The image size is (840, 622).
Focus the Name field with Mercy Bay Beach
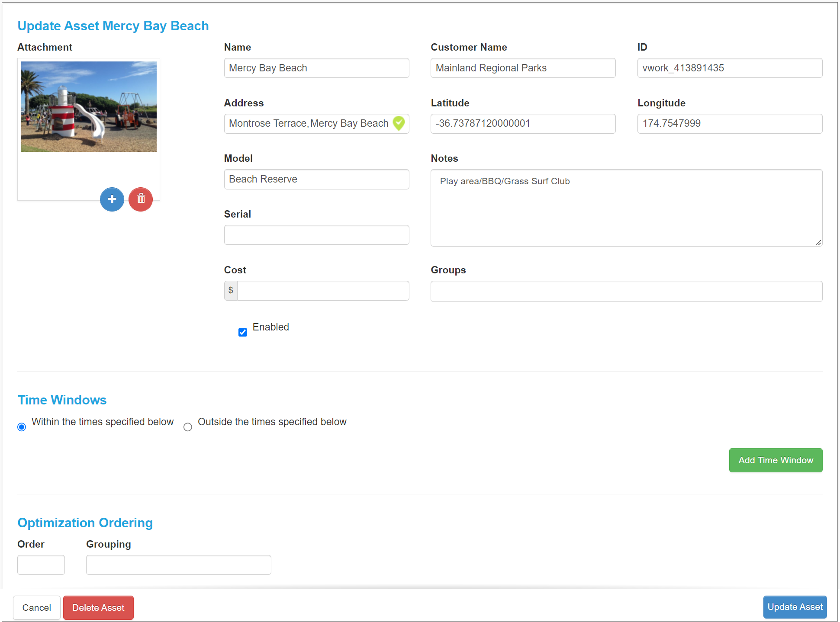(x=317, y=68)
